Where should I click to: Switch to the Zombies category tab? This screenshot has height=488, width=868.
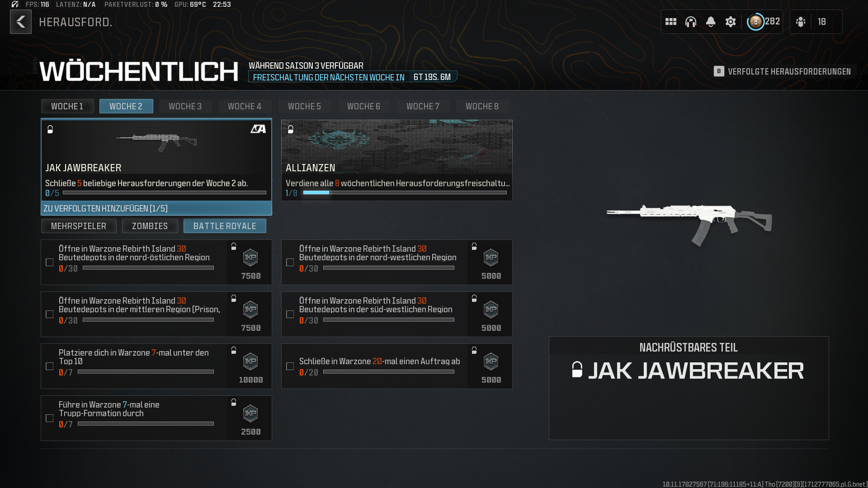point(150,226)
